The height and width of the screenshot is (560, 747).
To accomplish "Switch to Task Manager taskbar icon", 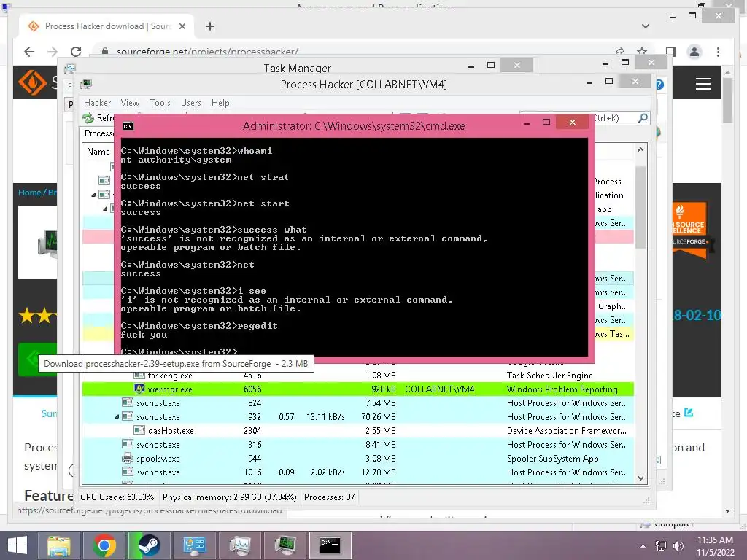I will coord(239,545).
